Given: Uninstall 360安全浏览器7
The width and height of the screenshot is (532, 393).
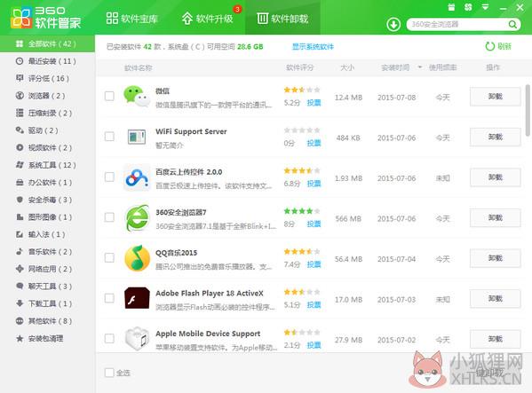Looking at the screenshot, I should (x=495, y=218).
